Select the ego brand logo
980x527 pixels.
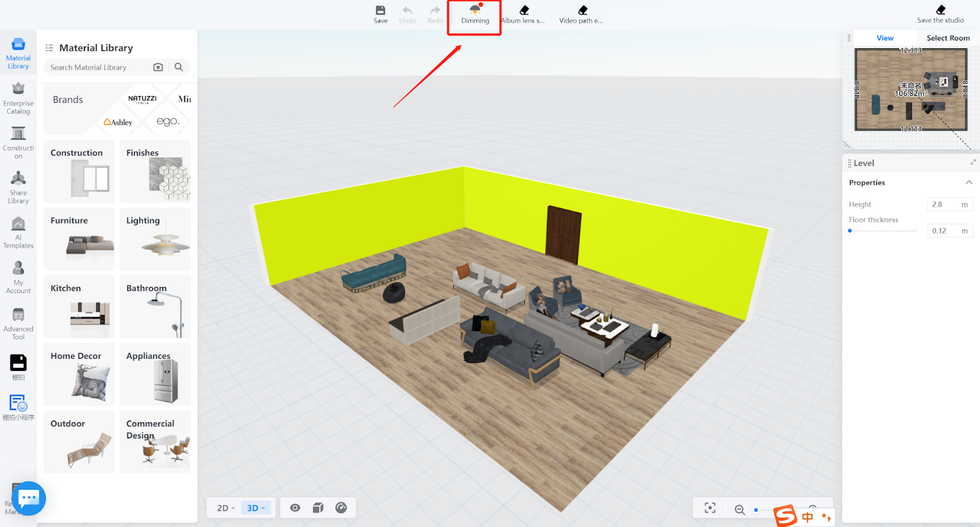point(168,121)
